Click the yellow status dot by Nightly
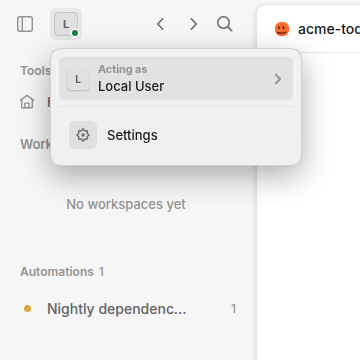The height and width of the screenshot is (360, 360). [27, 309]
